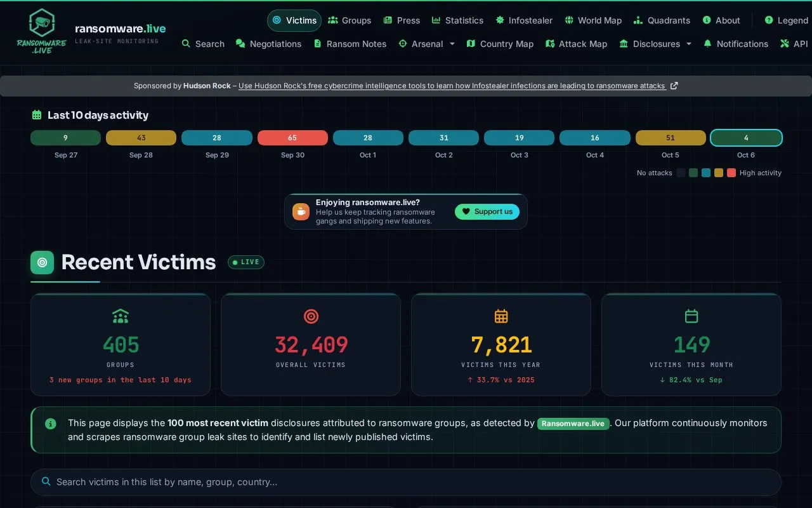Click the ransomware.live logo
The width and height of the screenshot is (812, 508).
tap(42, 30)
